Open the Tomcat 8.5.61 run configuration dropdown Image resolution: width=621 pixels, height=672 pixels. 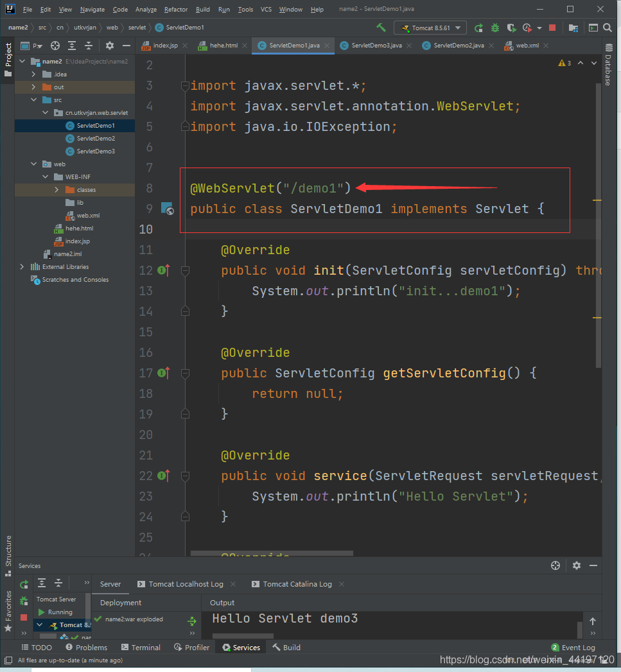[430, 28]
